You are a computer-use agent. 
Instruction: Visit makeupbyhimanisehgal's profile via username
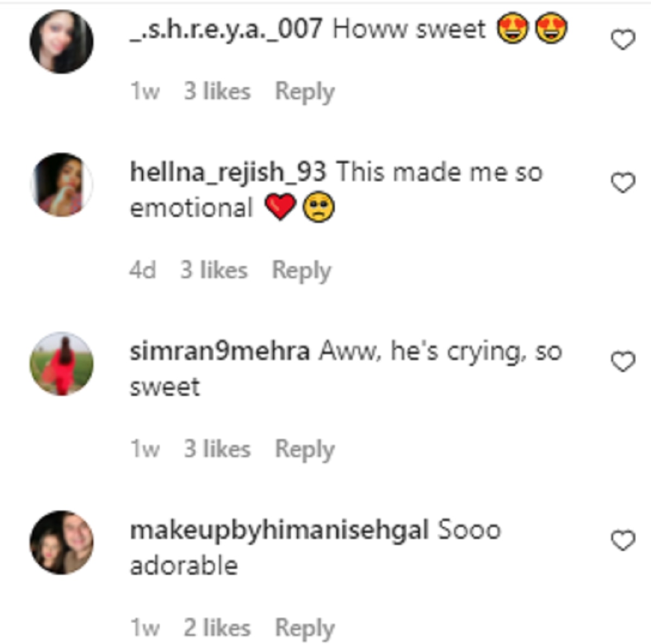pos(279,530)
